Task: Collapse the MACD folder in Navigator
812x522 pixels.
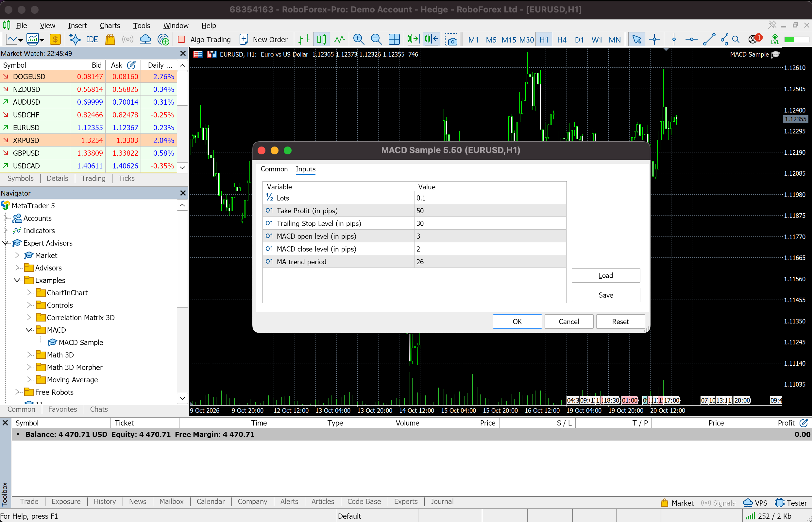Action: (x=29, y=330)
